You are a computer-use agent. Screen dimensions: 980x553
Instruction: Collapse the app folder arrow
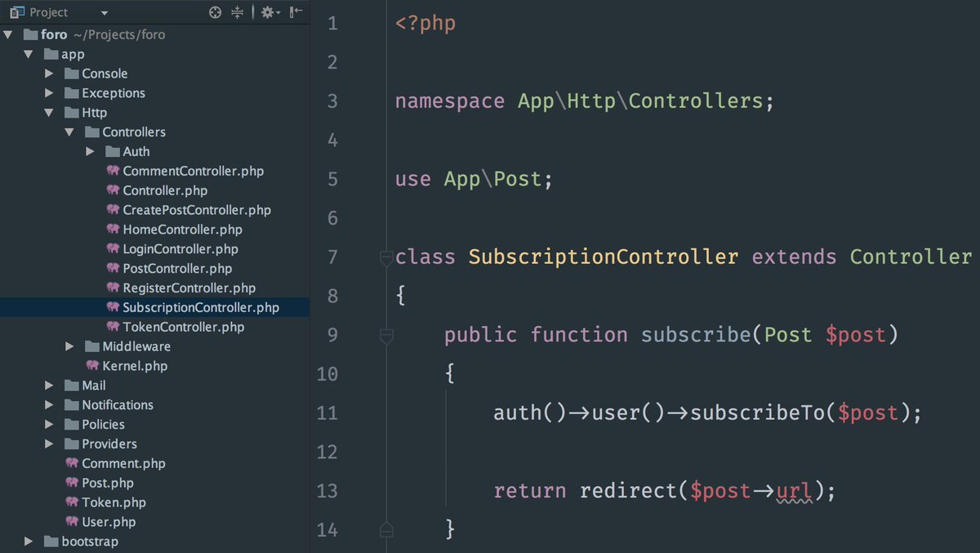point(29,54)
